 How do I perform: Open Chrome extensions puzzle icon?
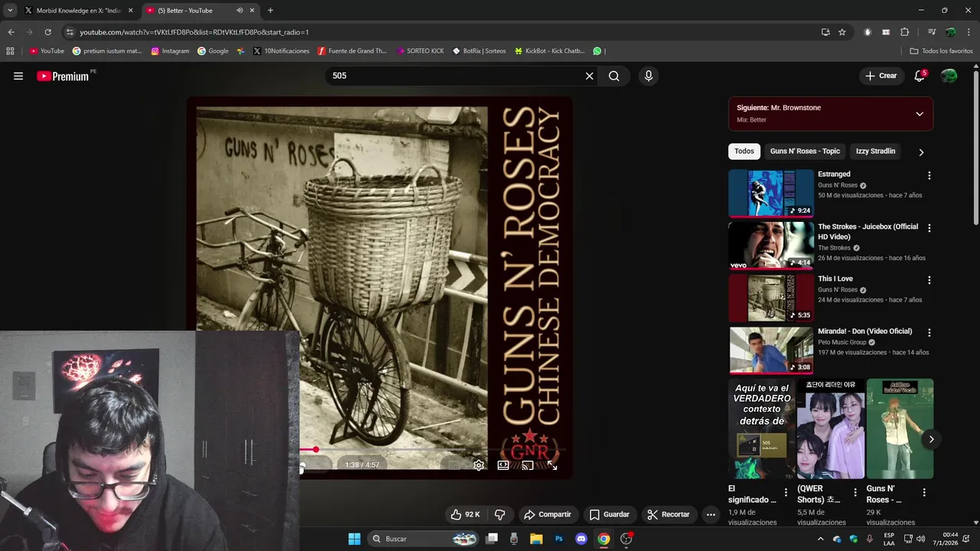point(904,32)
